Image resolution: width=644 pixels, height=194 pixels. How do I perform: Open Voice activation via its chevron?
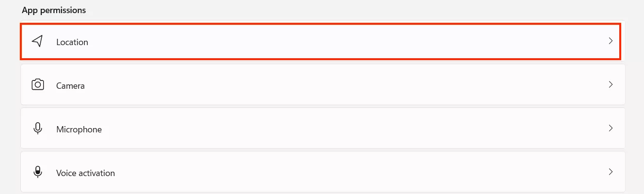(x=611, y=172)
